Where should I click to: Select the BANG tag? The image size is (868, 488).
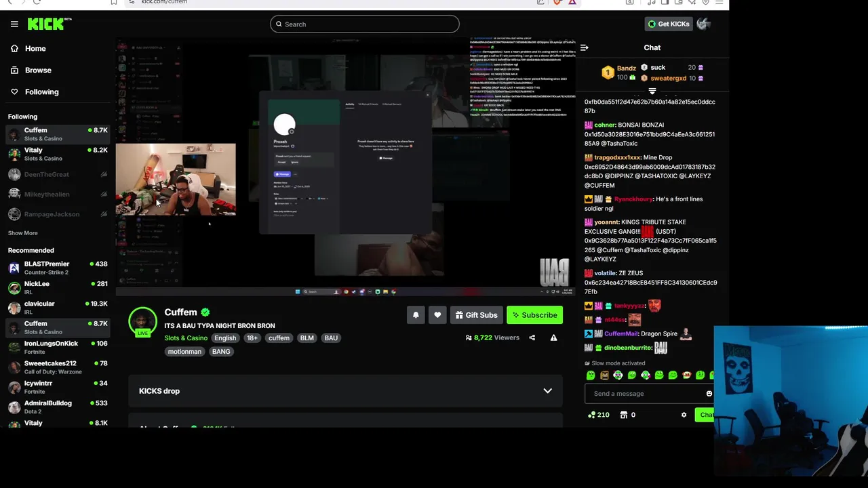221,352
